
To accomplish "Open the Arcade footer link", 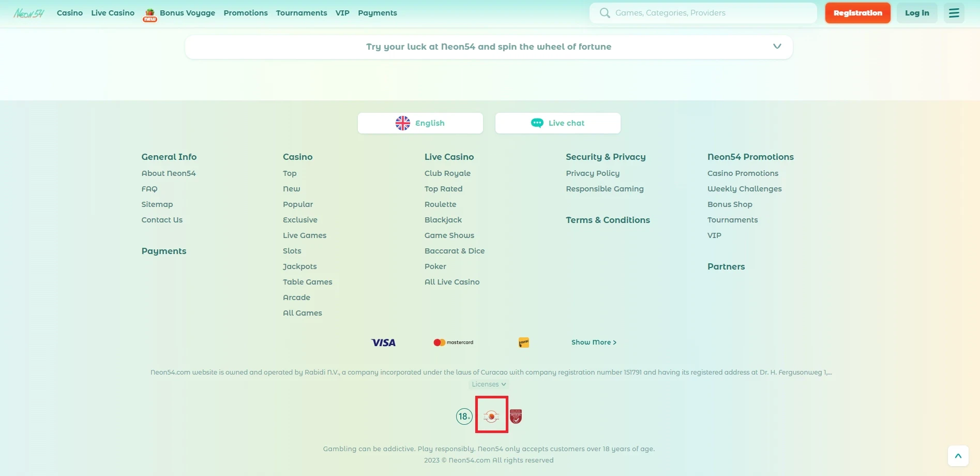I will pos(297,297).
